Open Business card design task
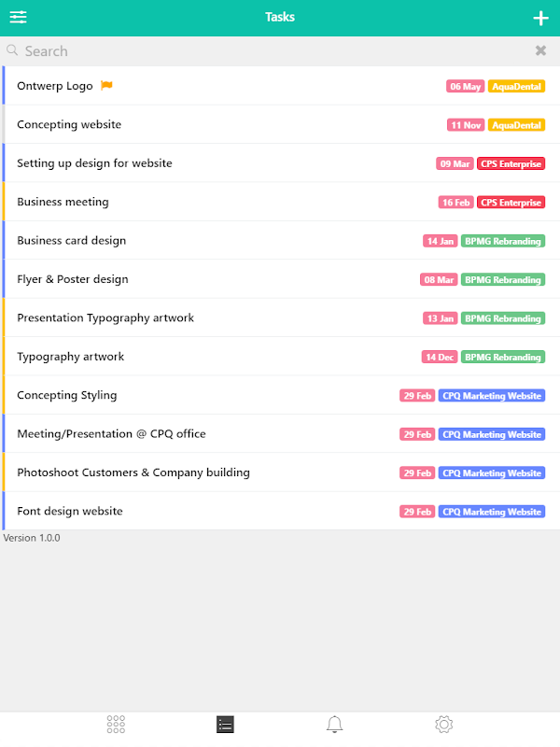 [x=71, y=240]
